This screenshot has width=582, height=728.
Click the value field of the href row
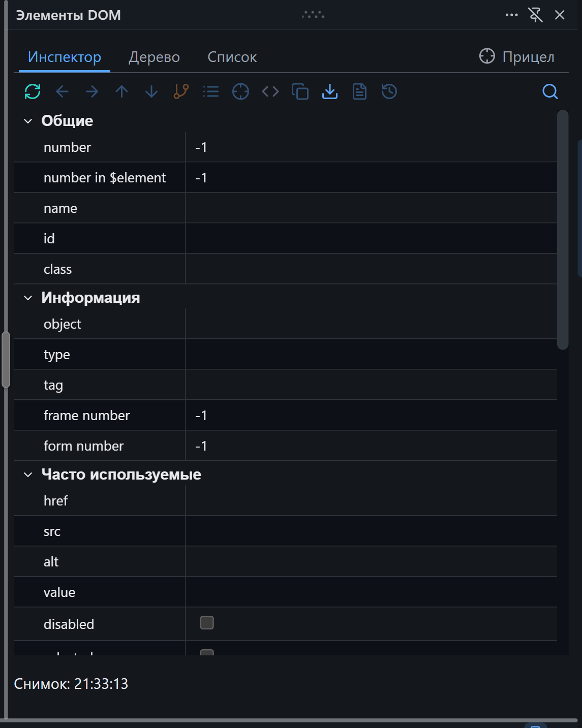click(x=371, y=500)
